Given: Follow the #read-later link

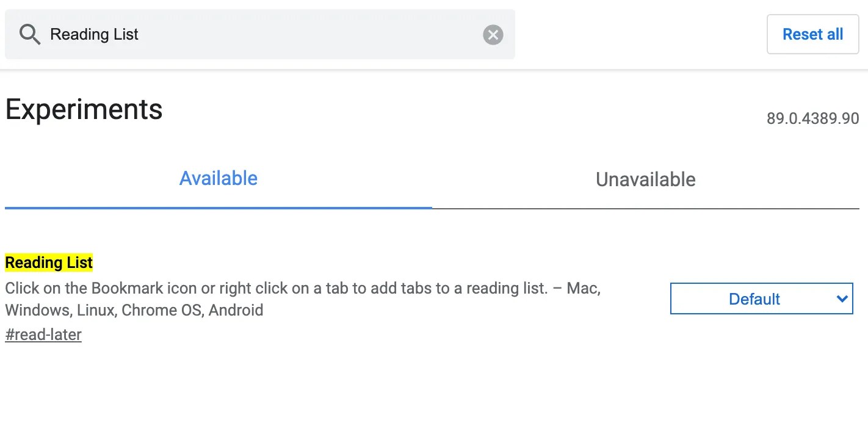Looking at the screenshot, I should point(43,334).
